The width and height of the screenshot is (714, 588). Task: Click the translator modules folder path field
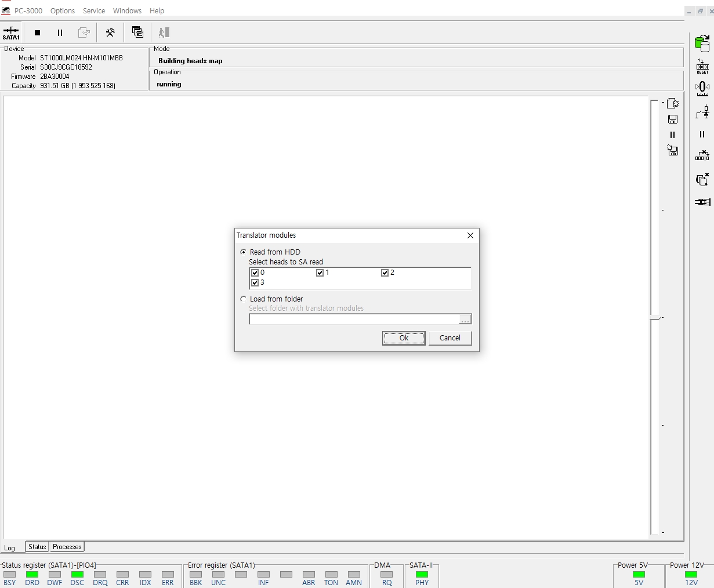(x=354, y=319)
